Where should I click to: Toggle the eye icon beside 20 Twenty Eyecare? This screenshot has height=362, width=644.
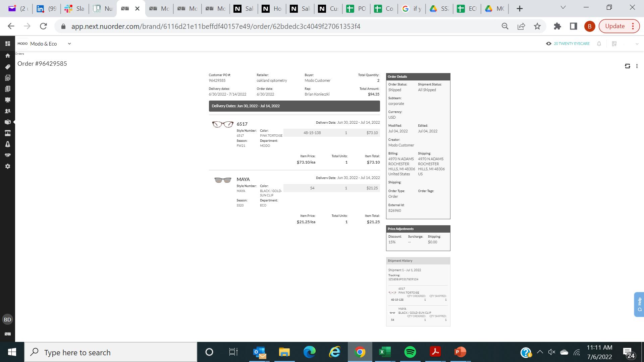549,44
